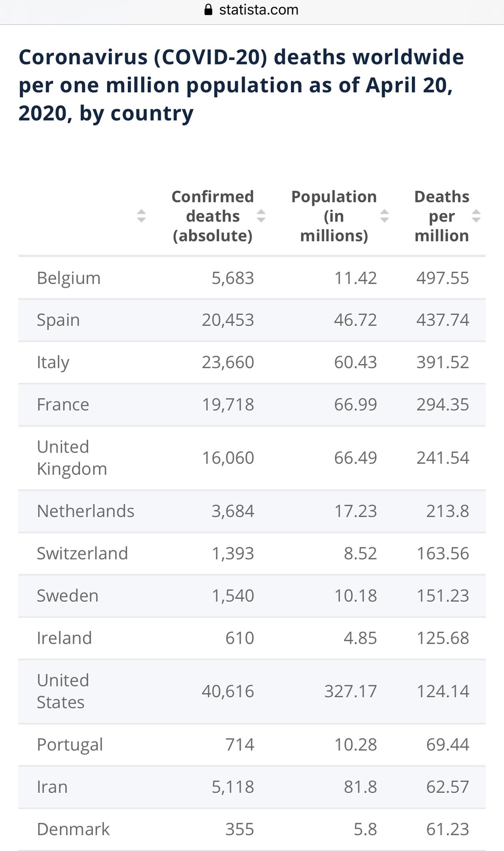Sort by Confirmed deaths column arrows
This screenshot has height=851, width=504.
tap(261, 216)
